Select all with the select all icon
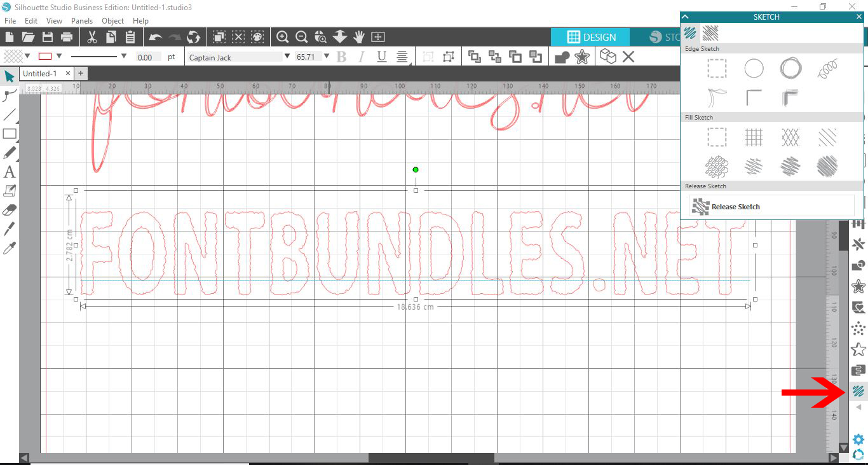 coord(219,37)
